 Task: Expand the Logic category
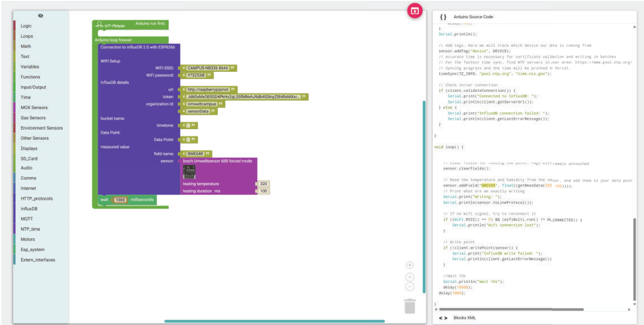point(26,26)
